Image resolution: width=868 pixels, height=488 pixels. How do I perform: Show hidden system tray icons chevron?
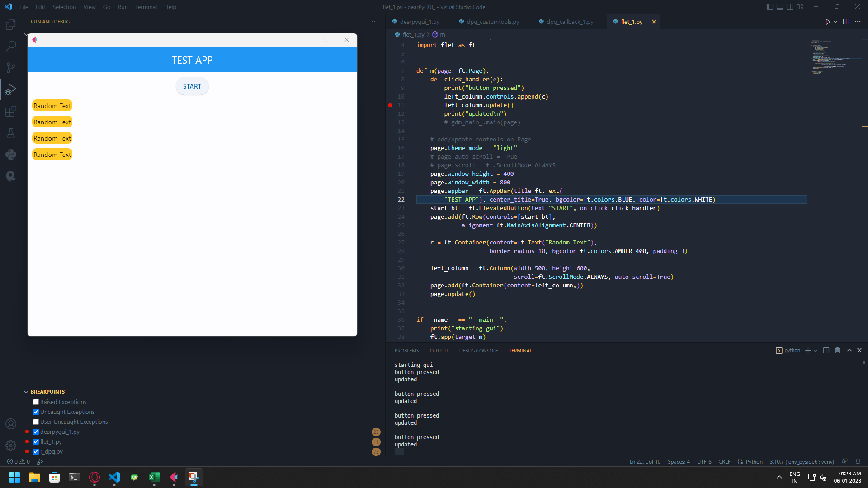(x=779, y=477)
